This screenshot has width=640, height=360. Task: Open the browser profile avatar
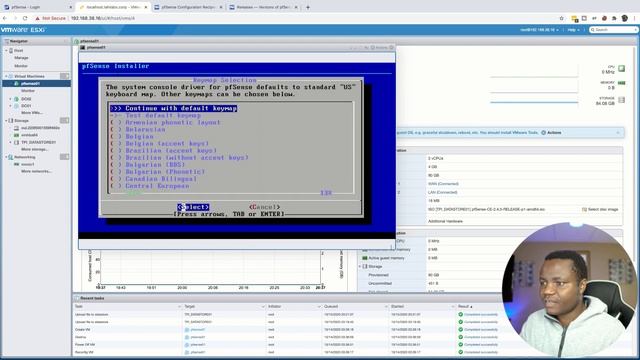tap(624, 18)
